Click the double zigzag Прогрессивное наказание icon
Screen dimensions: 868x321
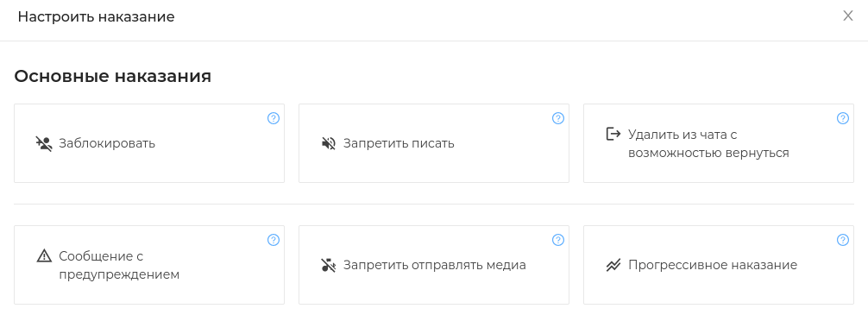(x=613, y=265)
